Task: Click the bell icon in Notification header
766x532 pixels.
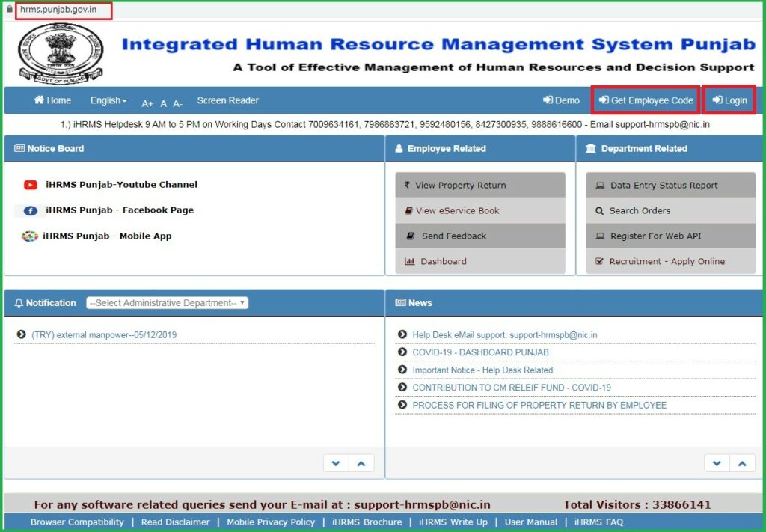Action: [19, 303]
